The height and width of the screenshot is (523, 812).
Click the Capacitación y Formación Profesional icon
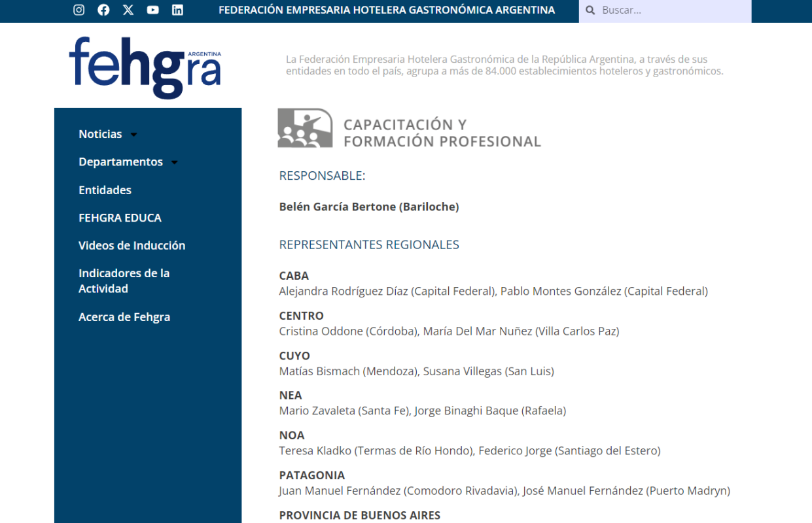click(305, 128)
